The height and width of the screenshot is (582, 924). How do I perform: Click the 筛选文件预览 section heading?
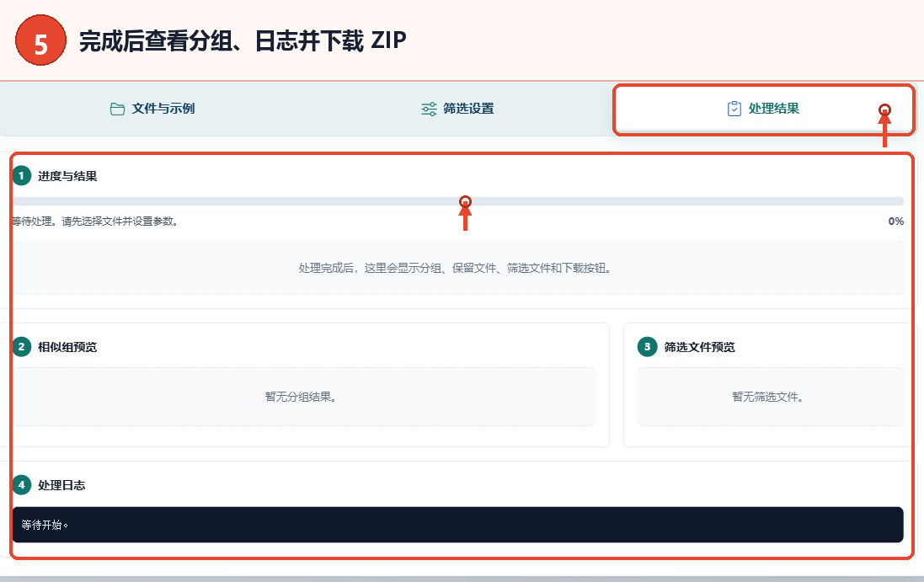coord(699,347)
